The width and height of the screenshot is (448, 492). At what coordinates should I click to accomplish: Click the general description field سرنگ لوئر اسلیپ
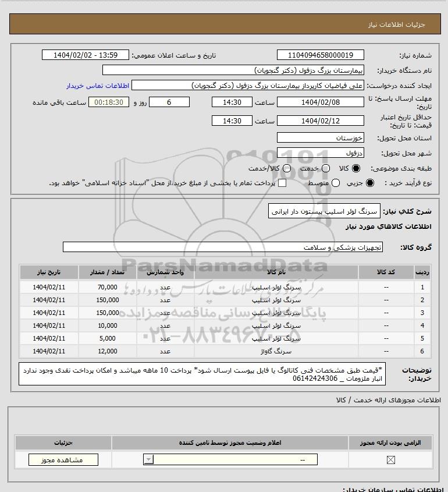(x=324, y=211)
